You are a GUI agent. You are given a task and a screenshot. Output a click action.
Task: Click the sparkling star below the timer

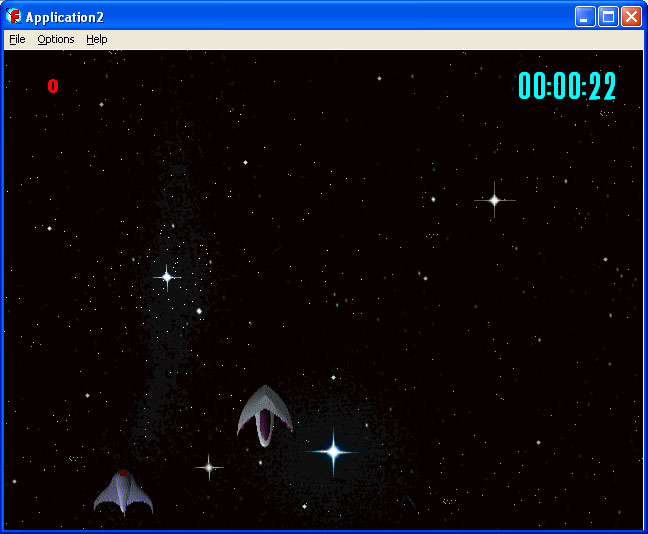click(494, 200)
